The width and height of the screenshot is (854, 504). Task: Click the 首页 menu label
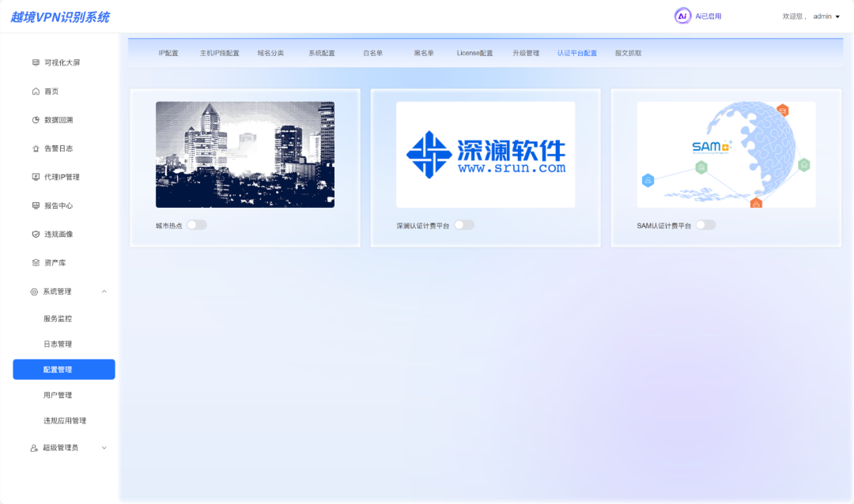51,92
